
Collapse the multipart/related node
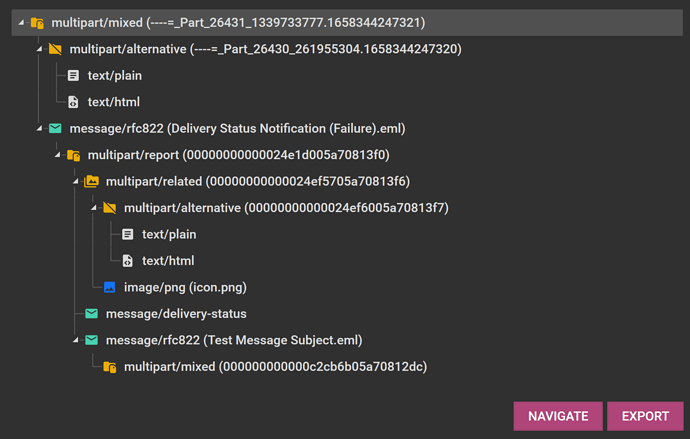(75, 182)
